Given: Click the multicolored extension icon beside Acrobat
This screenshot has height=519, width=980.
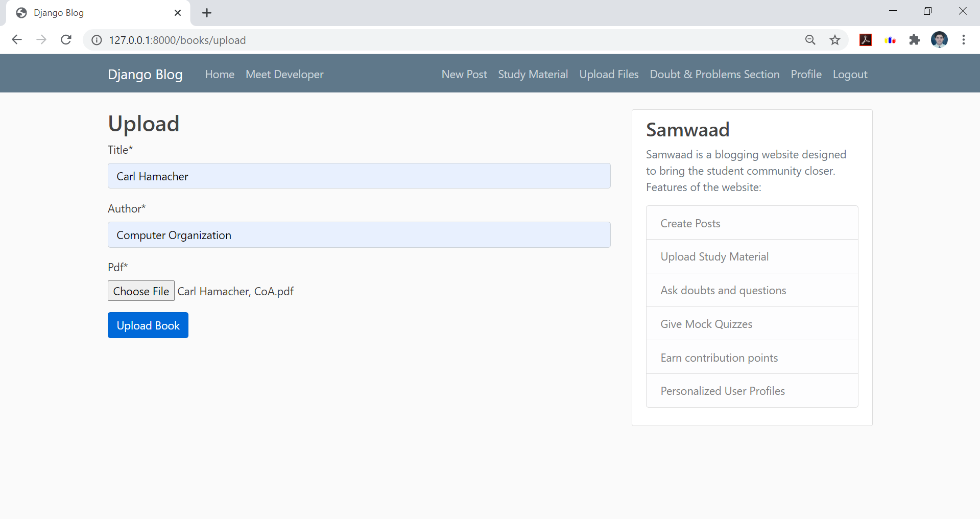Looking at the screenshot, I should click(890, 40).
